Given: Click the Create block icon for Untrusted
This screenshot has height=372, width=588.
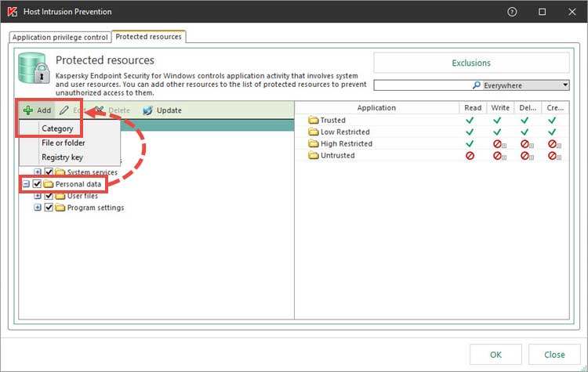Looking at the screenshot, I should [554, 156].
